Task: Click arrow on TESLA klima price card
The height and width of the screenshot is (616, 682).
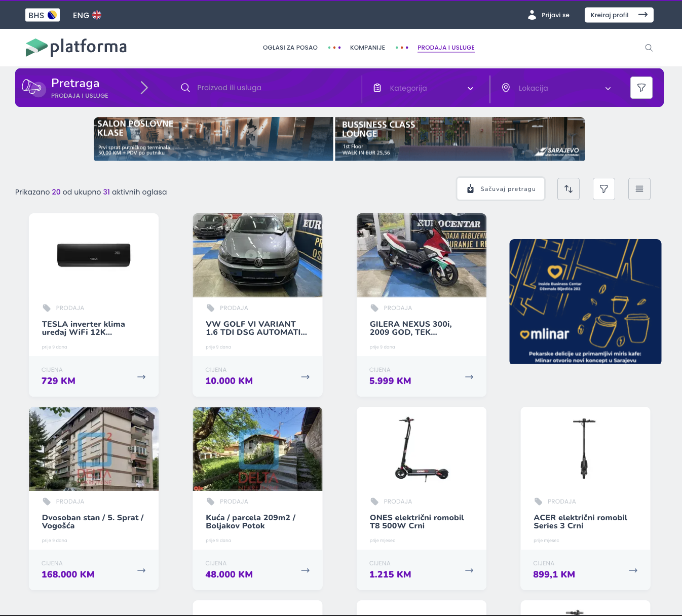Action: 141,377
